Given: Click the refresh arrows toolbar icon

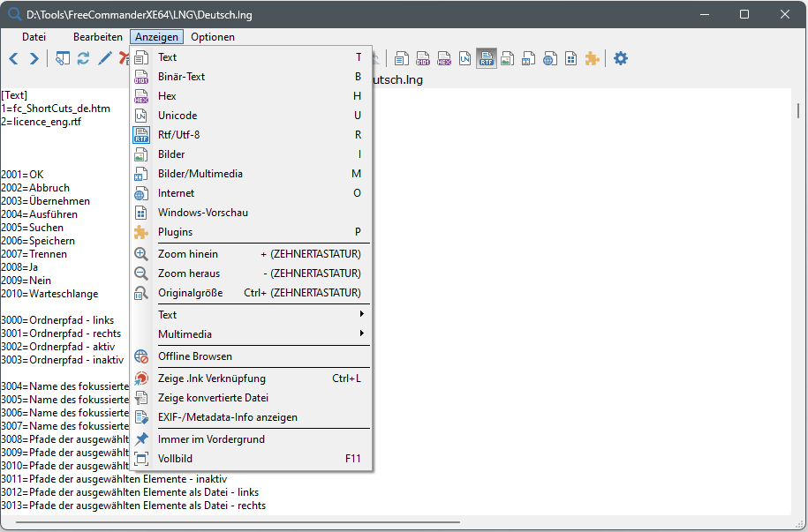Looking at the screenshot, I should coord(84,58).
